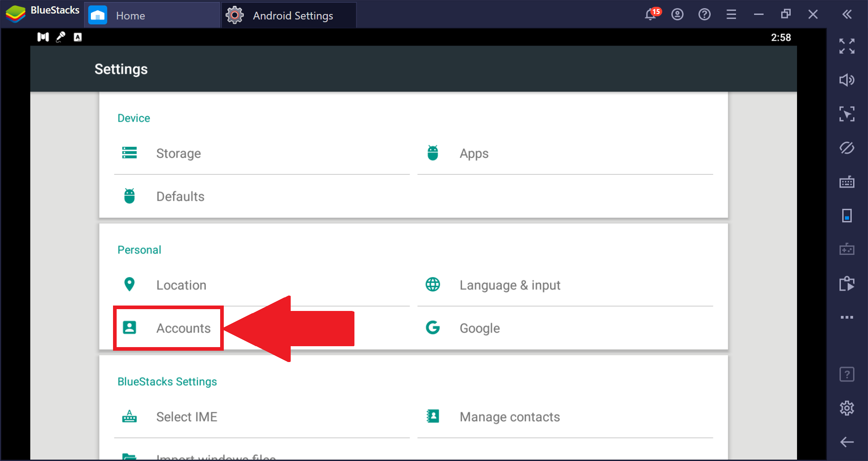Open the BlueStacks notifications bell

[x=651, y=14]
